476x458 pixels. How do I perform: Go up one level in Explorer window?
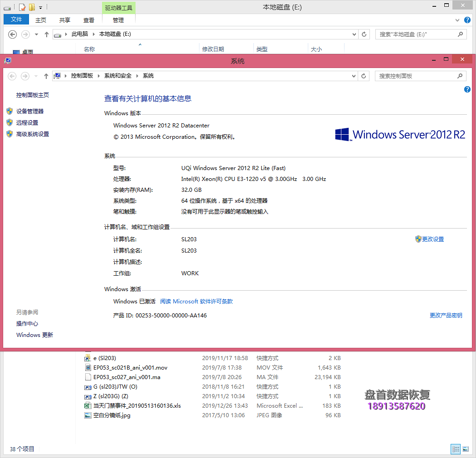[x=46, y=34]
